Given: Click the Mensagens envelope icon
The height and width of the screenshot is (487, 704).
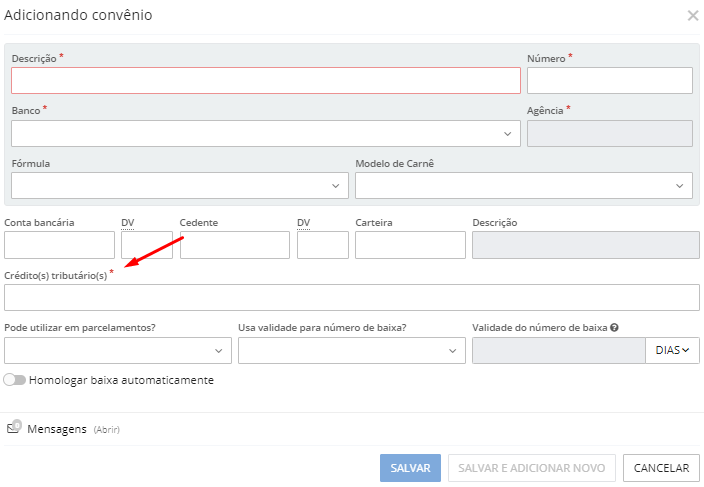Looking at the screenshot, I should (x=14, y=427).
